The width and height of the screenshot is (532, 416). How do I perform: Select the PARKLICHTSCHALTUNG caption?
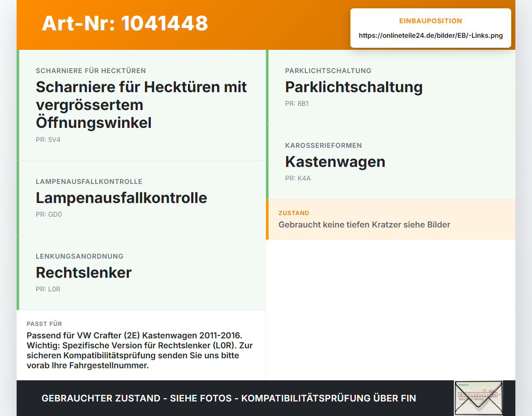point(328,71)
